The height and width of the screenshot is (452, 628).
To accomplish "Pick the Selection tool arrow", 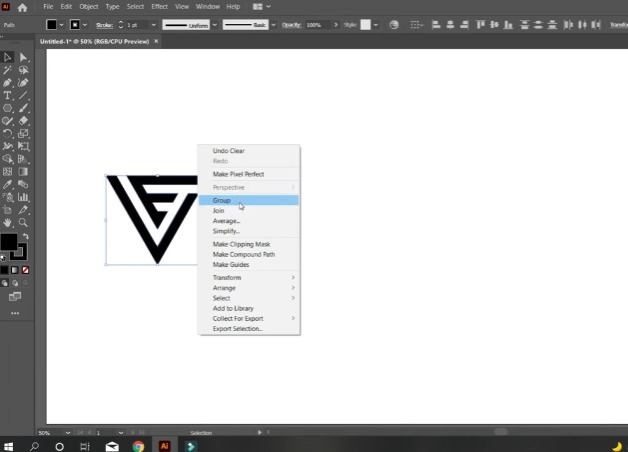I will pyautogui.click(x=8, y=57).
